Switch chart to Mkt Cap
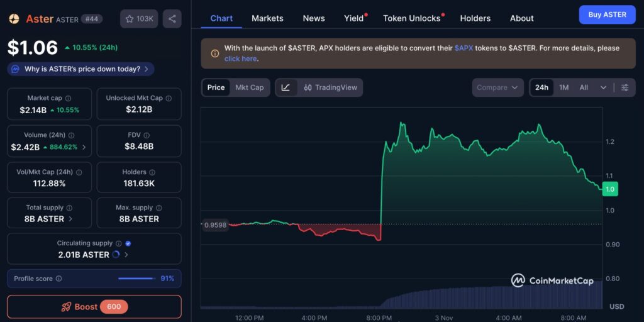This screenshot has height=322, width=644. pos(249,87)
